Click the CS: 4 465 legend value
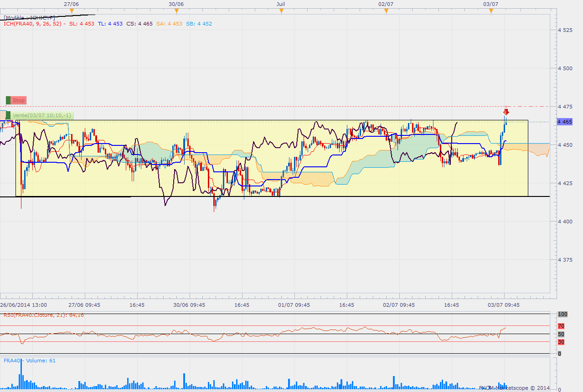Viewport: 583px width, 392px height. (139, 24)
